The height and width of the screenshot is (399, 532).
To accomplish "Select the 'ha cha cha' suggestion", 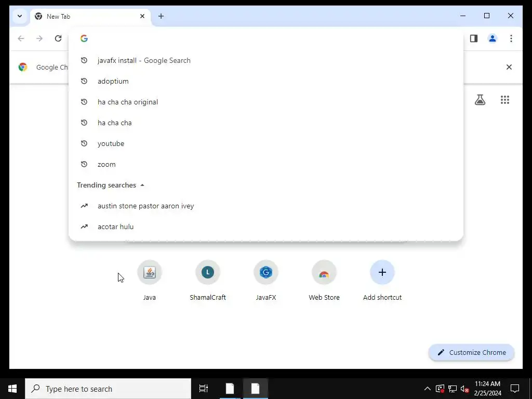I will (x=265, y=123).
